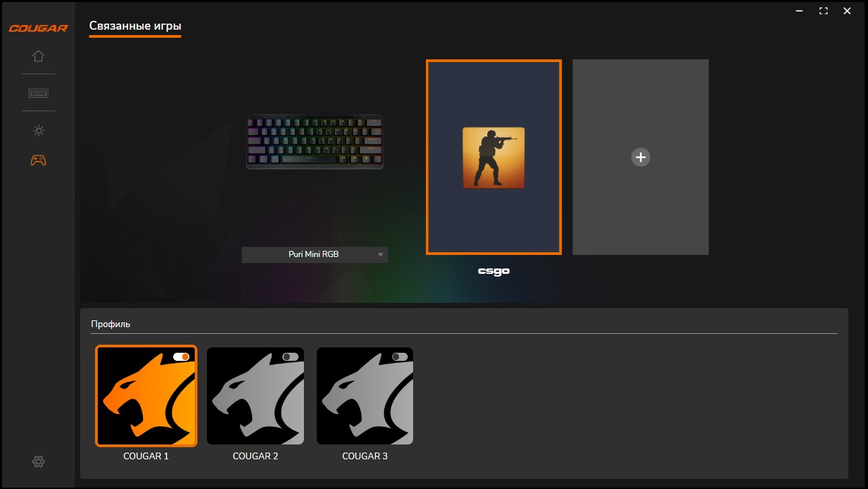Select the csgo game icon
Viewport: 868px width, 489px height.
click(493, 158)
